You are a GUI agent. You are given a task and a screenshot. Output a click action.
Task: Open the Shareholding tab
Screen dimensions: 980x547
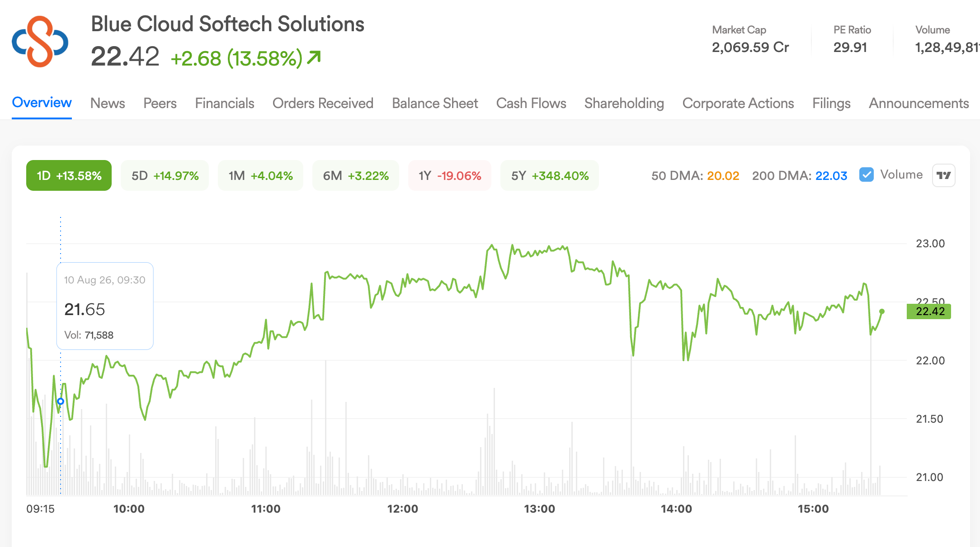(624, 103)
